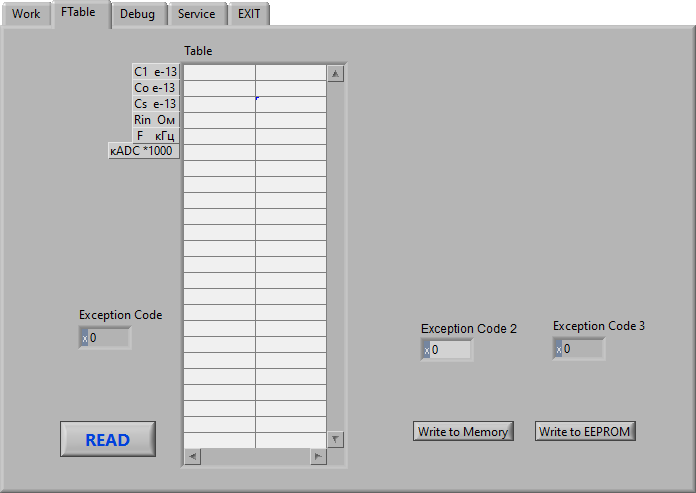Click the Write to EEPROM button

tap(585, 432)
